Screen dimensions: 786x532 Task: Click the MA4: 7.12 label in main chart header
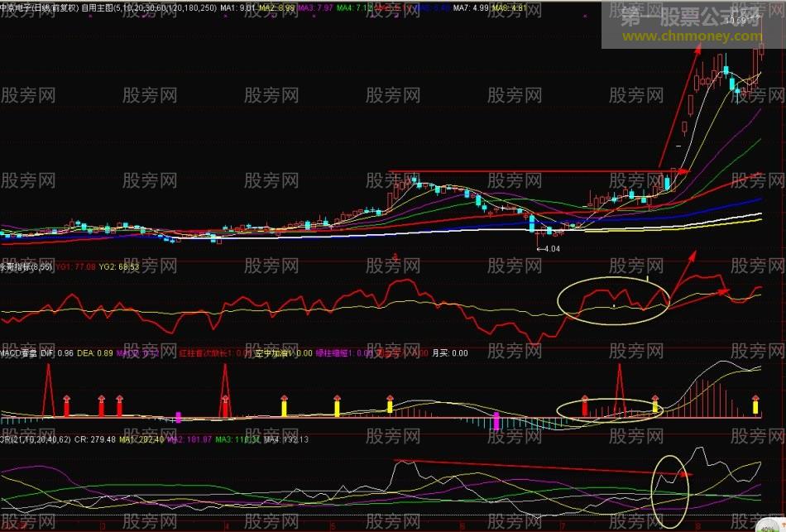click(x=354, y=8)
